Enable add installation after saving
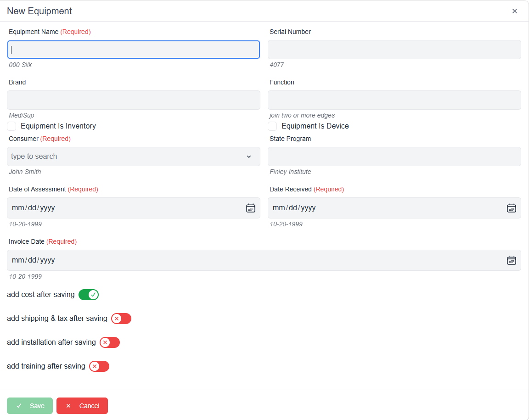This screenshot has width=529, height=420. tap(110, 342)
